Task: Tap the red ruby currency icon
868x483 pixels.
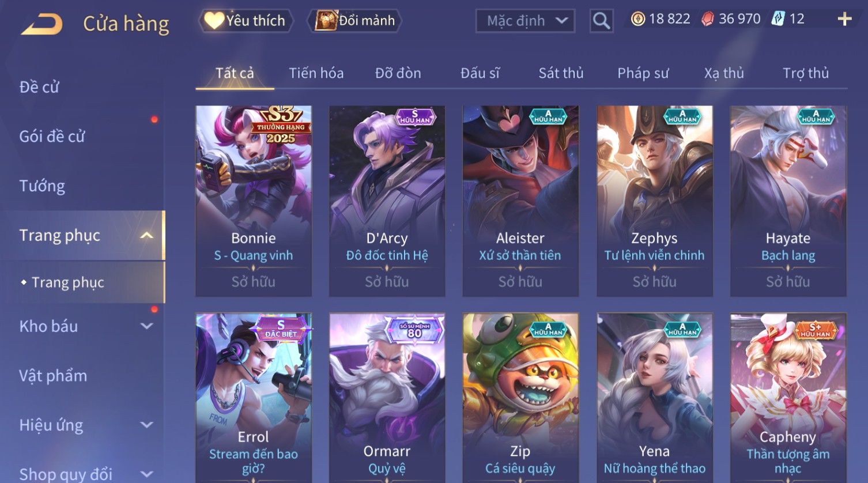Action: coord(707,19)
